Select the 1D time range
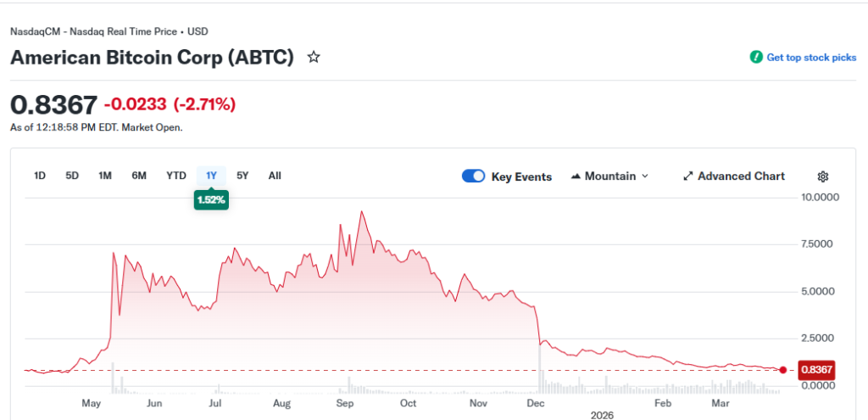 pyautogui.click(x=40, y=176)
